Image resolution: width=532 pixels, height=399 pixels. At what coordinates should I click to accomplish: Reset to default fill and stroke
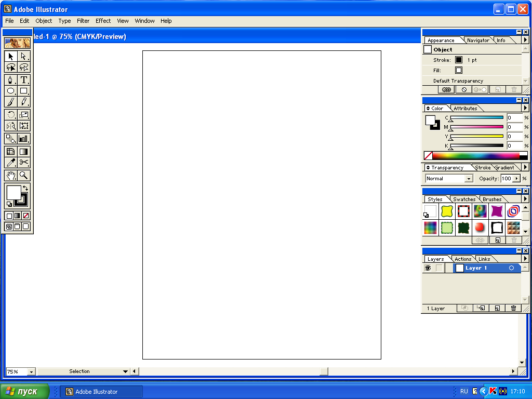9,204
